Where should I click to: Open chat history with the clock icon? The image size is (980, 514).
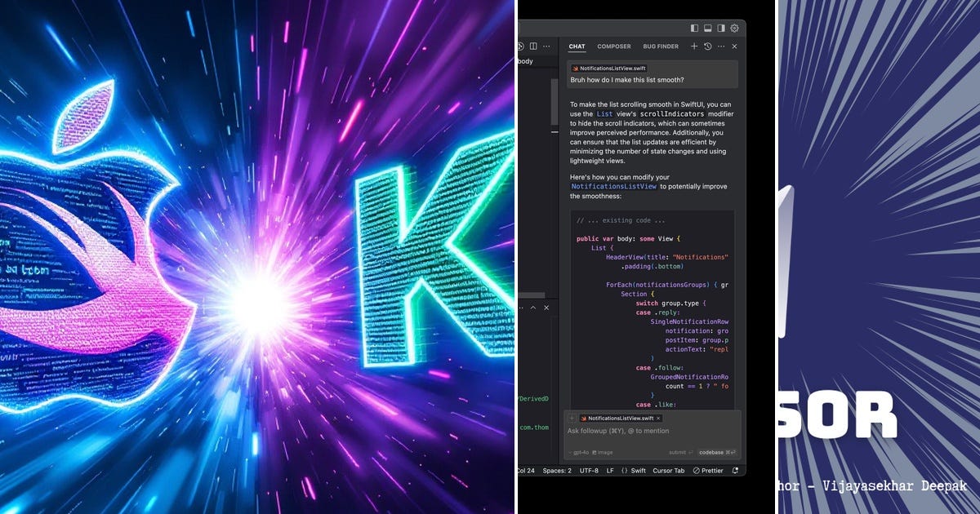[707, 46]
